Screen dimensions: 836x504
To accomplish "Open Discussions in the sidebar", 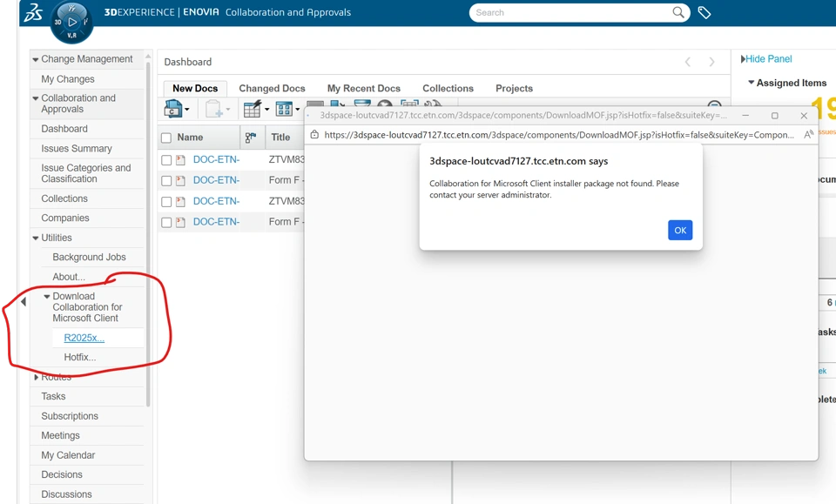I will [67, 494].
